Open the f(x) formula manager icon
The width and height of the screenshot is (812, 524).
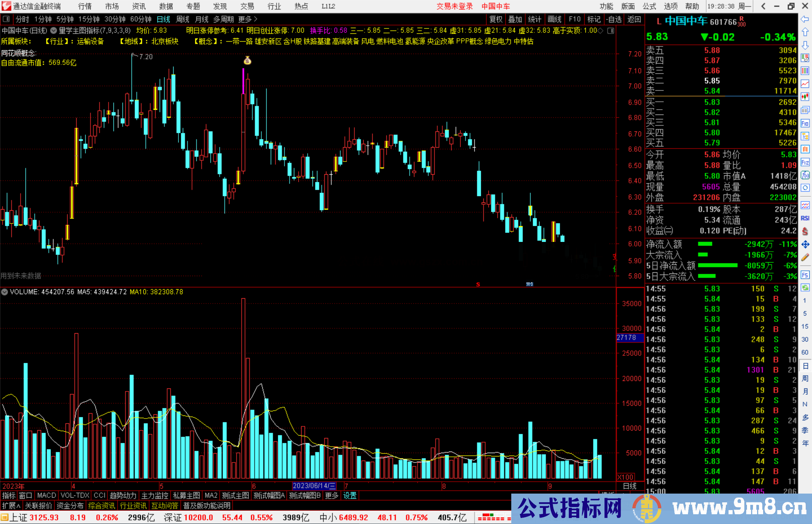coord(805,175)
